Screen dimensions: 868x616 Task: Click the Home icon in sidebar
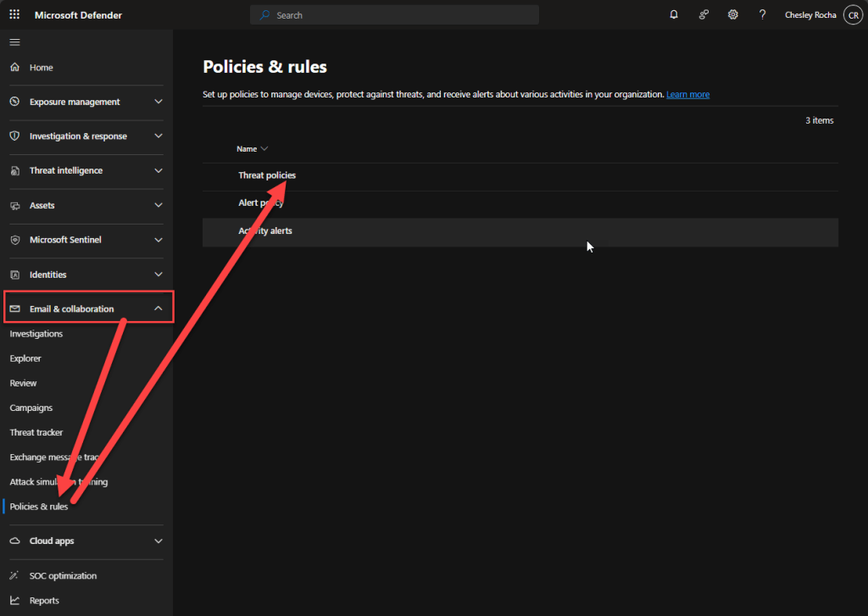[14, 68]
